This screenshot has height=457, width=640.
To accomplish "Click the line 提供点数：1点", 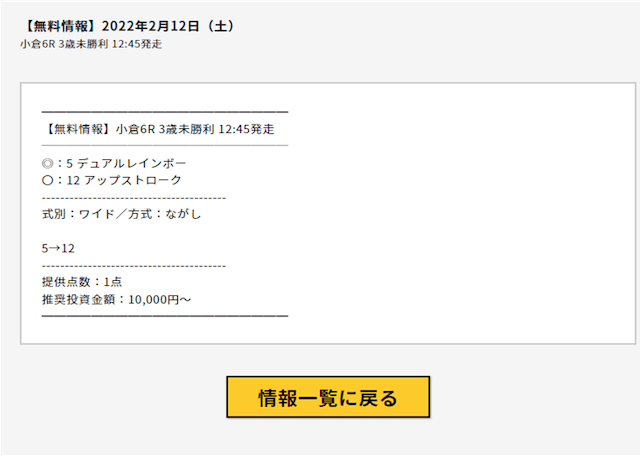I will pyautogui.click(x=82, y=282).
